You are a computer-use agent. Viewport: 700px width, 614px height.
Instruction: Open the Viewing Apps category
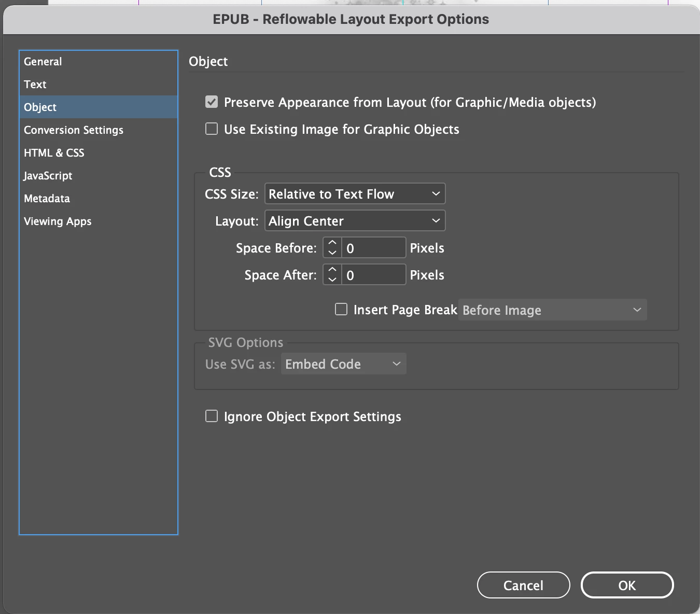tap(99, 221)
